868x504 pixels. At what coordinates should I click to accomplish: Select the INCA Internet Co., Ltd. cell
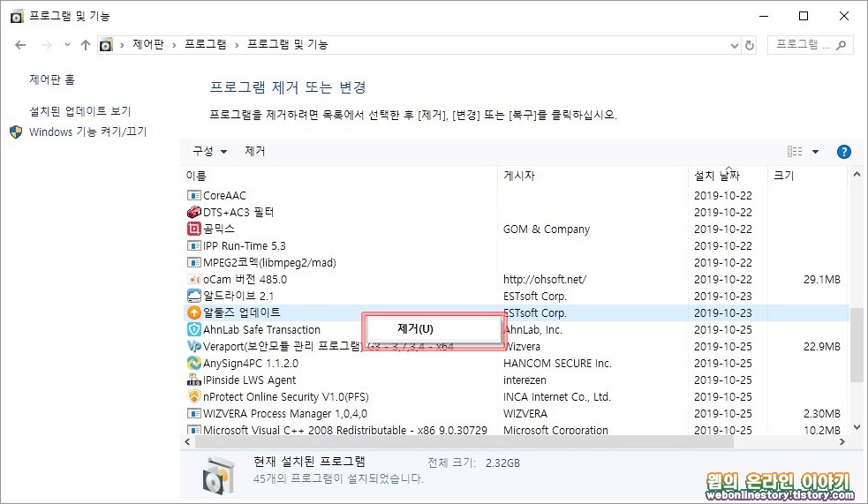pyautogui.click(x=556, y=396)
